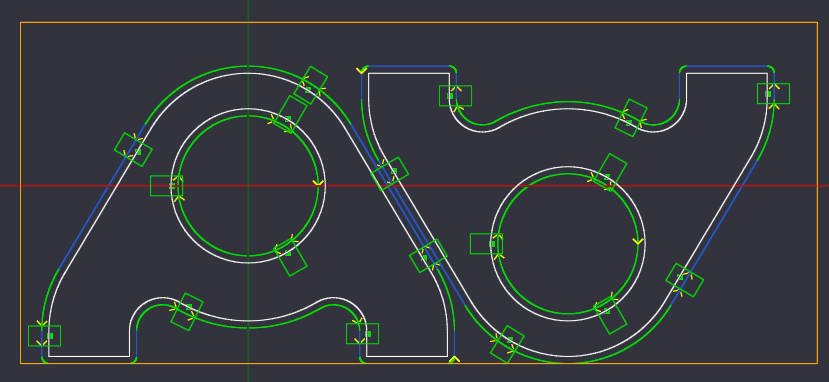Select tab marker at right part's top-left notch corner
Screen dimensions: 829x382
(x=456, y=96)
